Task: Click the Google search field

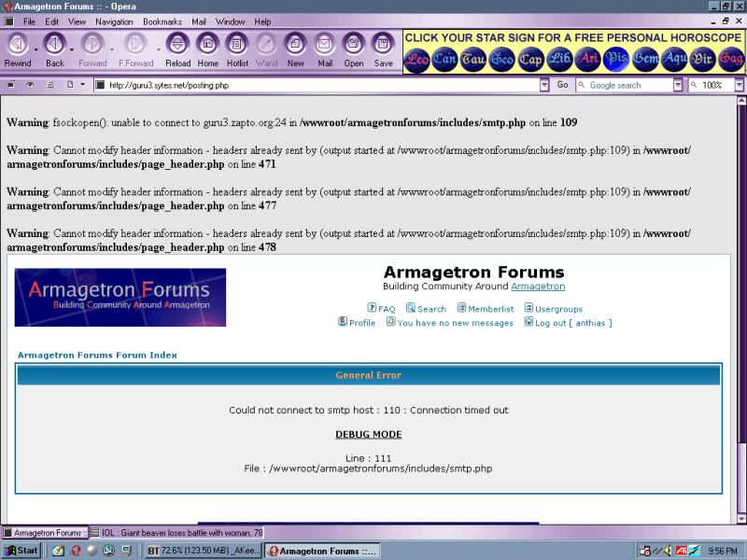Action: 625,85
